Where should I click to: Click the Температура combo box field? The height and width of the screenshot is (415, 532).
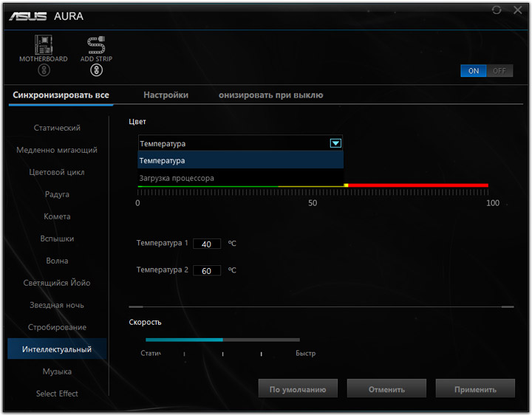(240, 143)
